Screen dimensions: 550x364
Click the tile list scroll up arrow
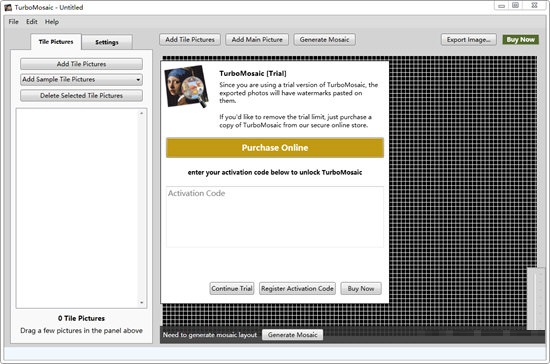pyautogui.click(x=142, y=113)
